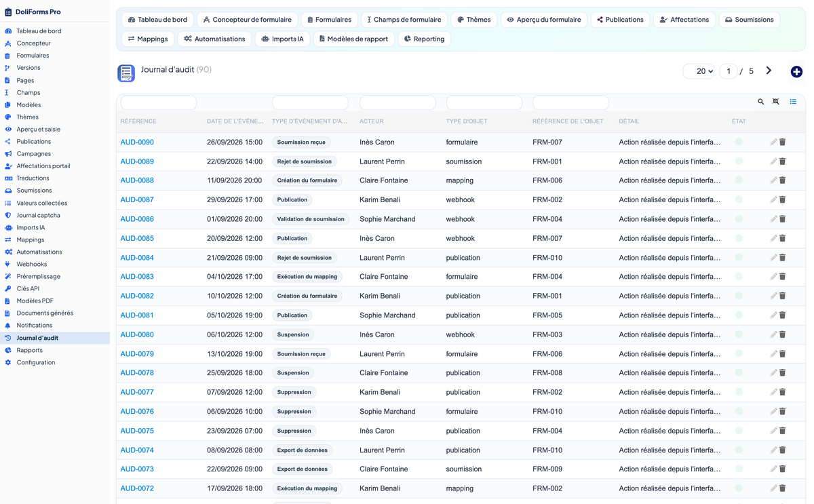
Task: Go to next page with arrow icon
Action: tap(769, 71)
